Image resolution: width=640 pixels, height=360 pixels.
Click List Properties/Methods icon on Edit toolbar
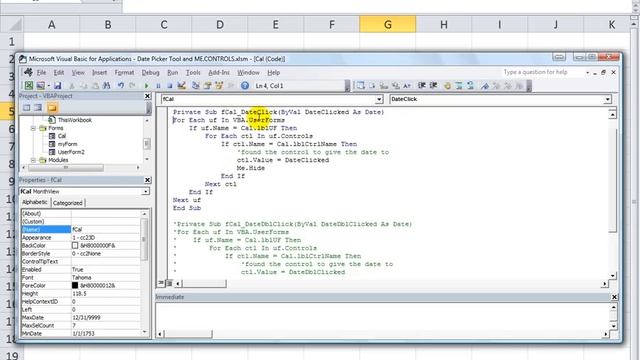360,85
